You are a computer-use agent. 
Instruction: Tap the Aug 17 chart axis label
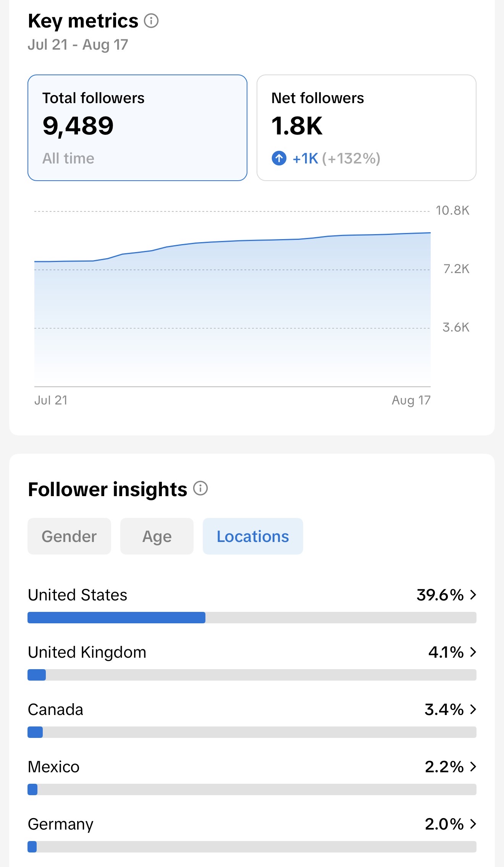[x=411, y=400]
